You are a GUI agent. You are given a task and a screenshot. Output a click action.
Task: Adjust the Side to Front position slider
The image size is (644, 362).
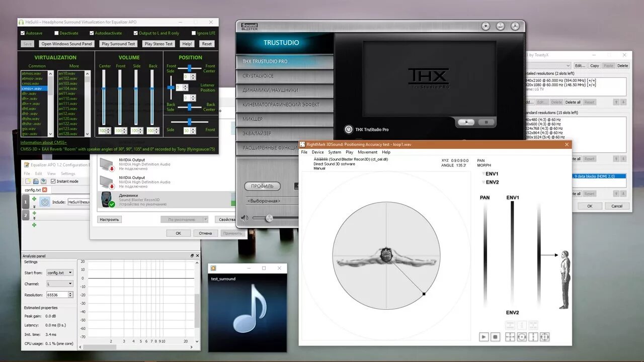pos(189,121)
